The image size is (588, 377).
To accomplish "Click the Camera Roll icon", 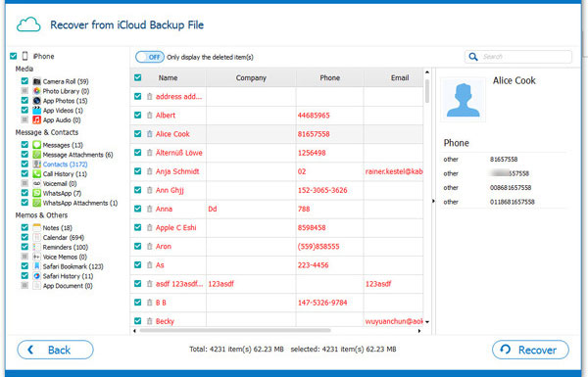I will click(x=37, y=81).
